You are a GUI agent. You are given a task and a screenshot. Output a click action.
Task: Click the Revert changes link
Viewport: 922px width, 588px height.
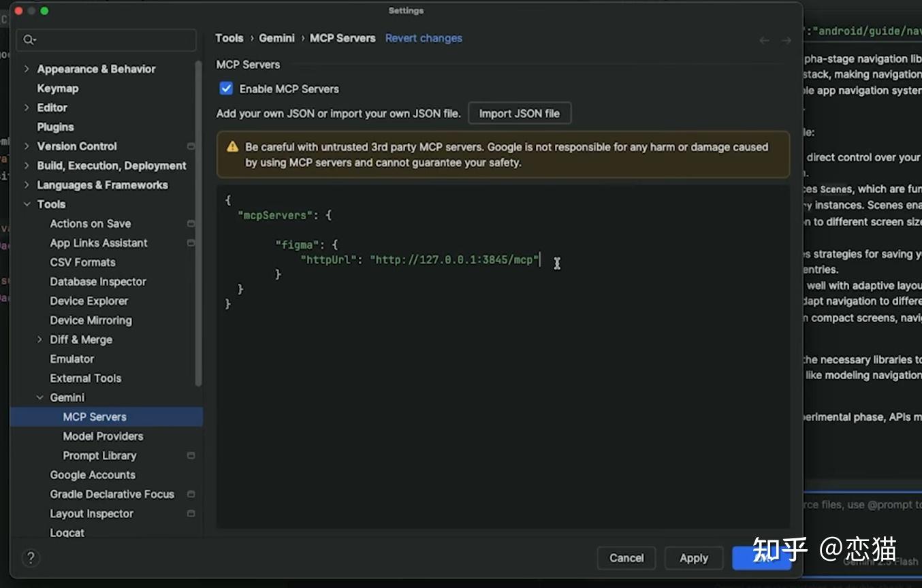point(424,38)
